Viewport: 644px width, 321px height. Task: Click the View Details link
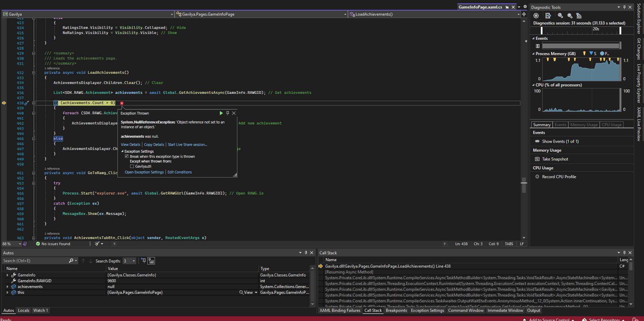click(x=130, y=145)
